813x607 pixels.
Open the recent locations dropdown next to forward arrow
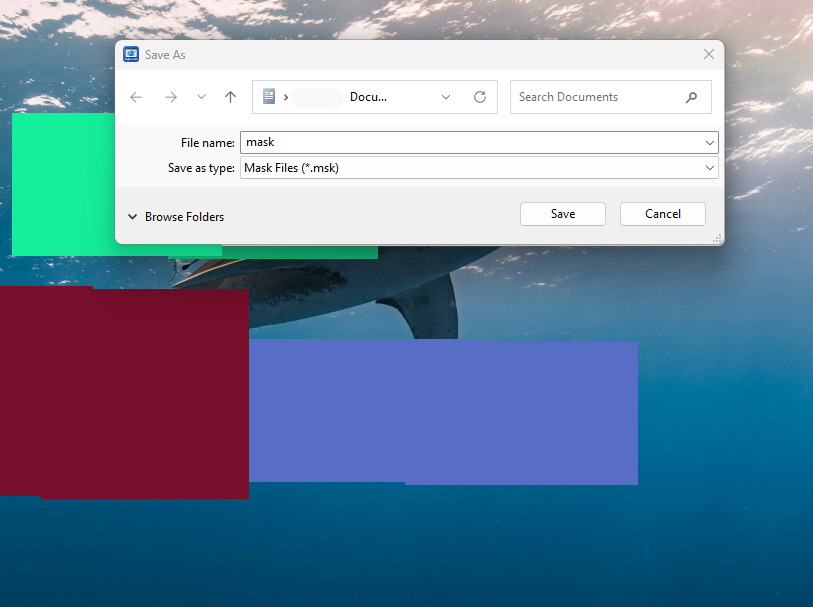point(200,97)
